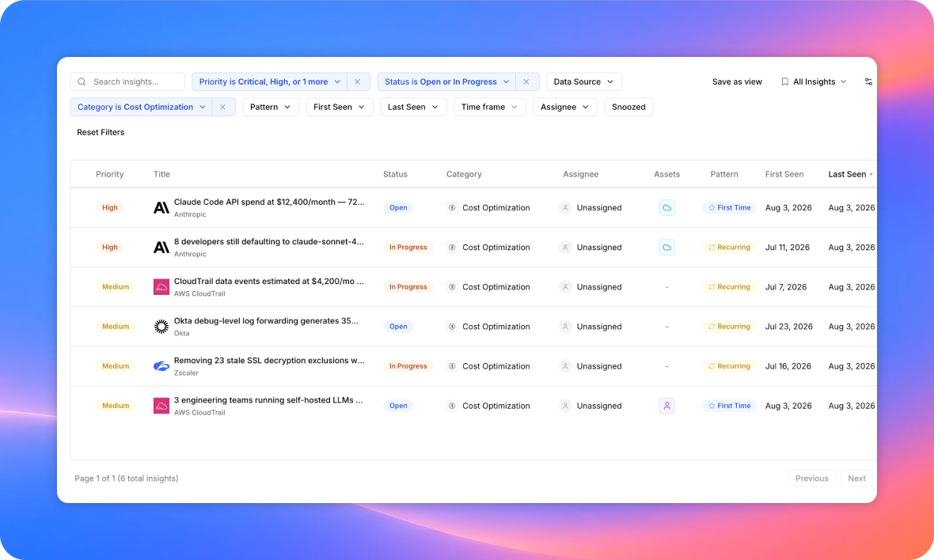The image size is (934, 560).
Task: Click the Zscaler logo icon
Action: [161, 366]
